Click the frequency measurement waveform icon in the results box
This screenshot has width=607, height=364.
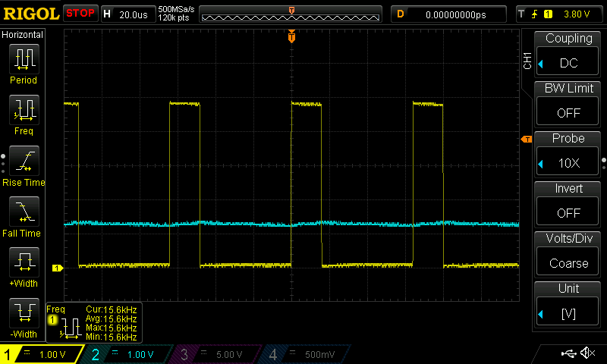pos(70,328)
